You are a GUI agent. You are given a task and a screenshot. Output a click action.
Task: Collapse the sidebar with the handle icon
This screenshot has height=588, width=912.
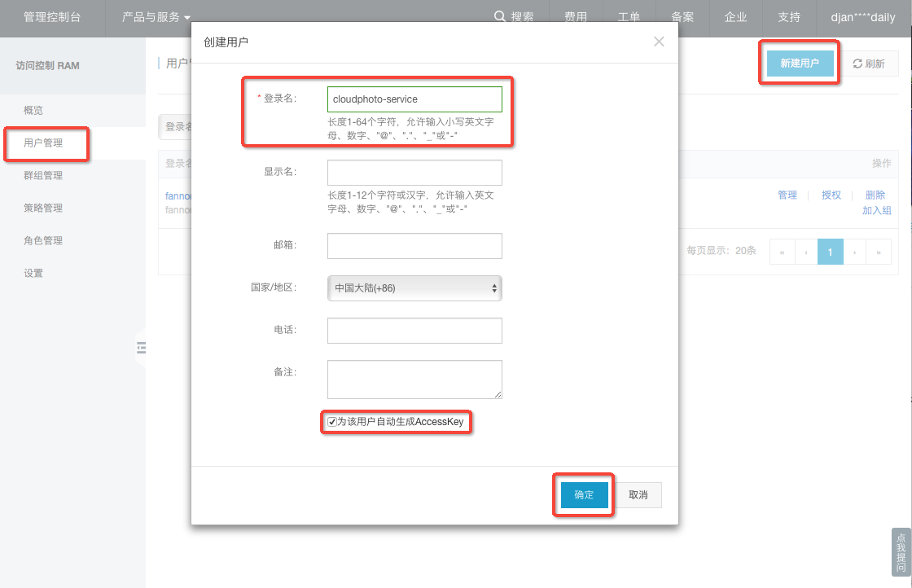141,348
